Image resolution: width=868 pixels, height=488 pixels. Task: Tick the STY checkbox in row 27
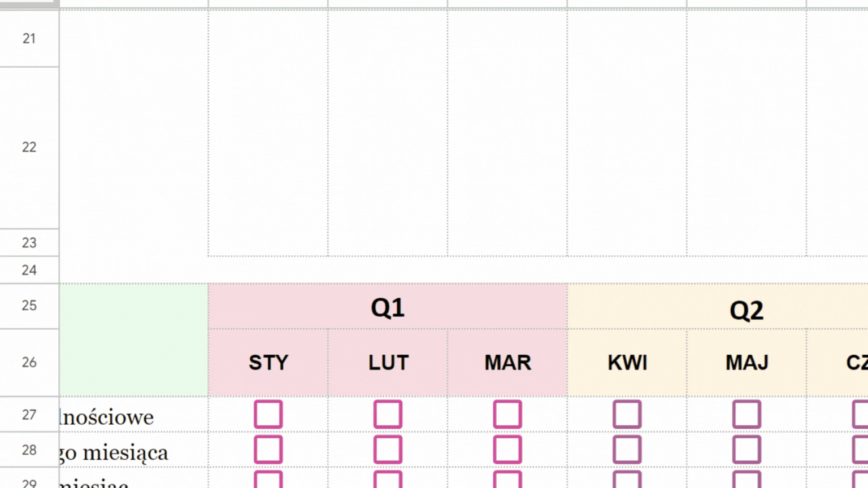point(268,414)
